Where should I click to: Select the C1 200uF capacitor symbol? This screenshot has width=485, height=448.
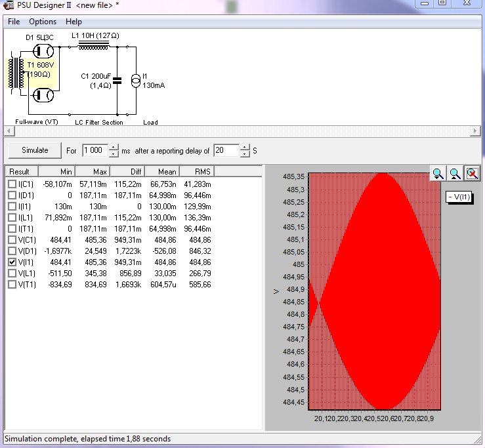pyautogui.click(x=117, y=81)
